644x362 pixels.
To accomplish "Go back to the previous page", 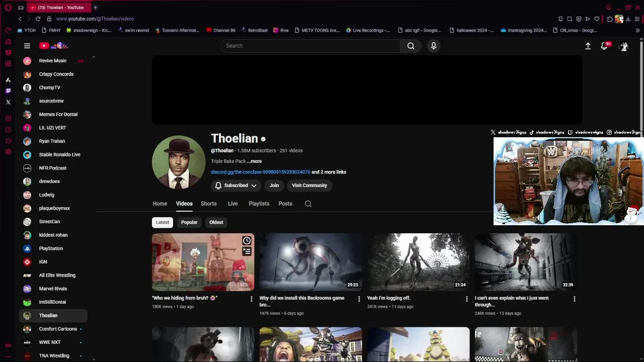I will pyautogui.click(x=20, y=19).
